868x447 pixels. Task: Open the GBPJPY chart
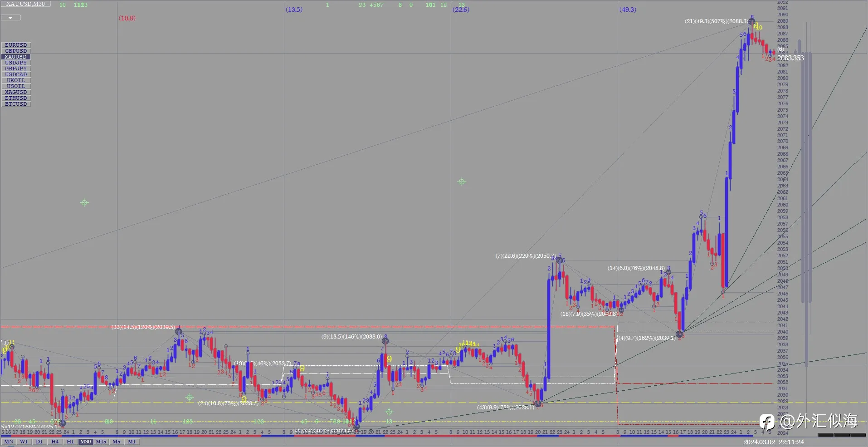tap(16, 69)
